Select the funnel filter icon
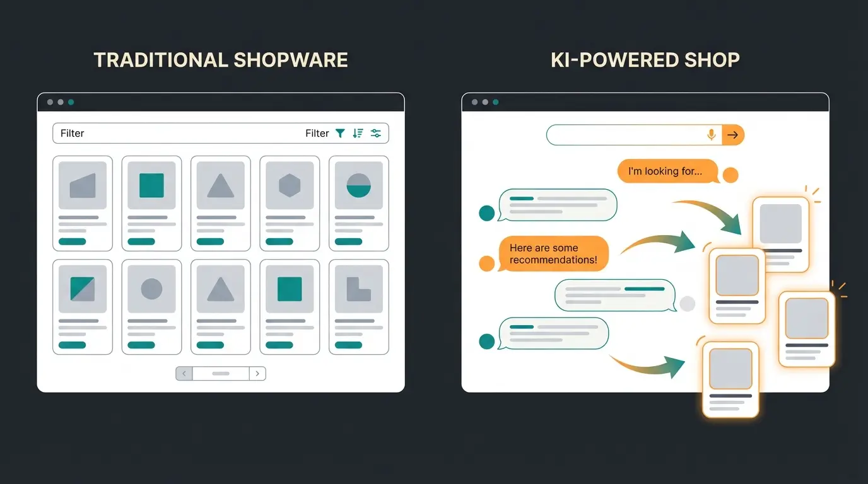 (341, 133)
